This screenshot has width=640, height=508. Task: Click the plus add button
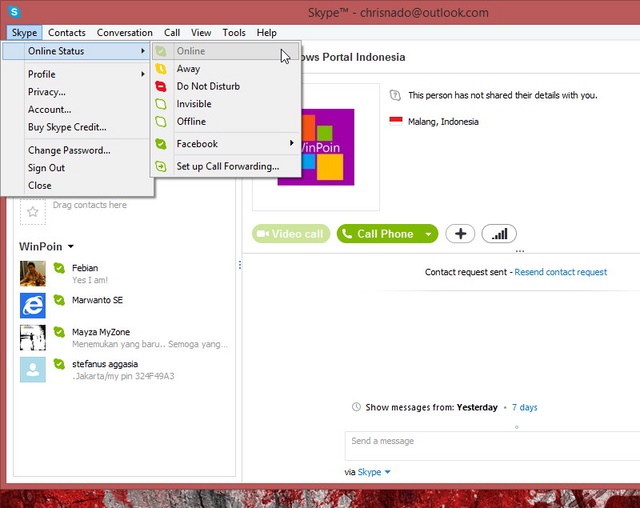click(x=460, y=234)
